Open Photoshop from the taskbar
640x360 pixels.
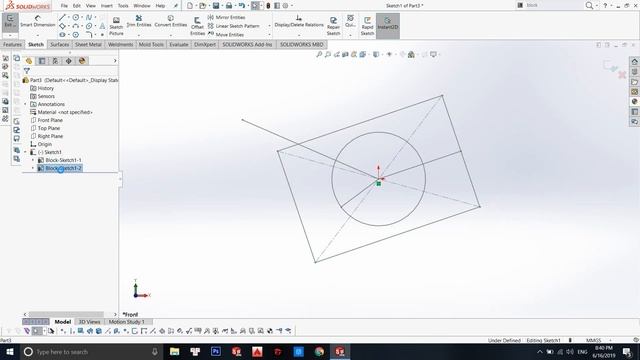click(216, 351)
